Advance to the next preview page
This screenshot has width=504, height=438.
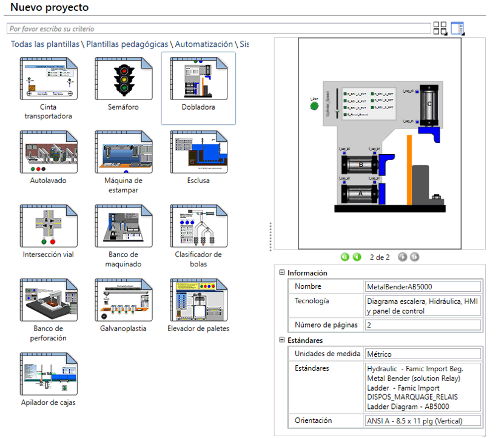pyautogui.click(x=403, y=257)
